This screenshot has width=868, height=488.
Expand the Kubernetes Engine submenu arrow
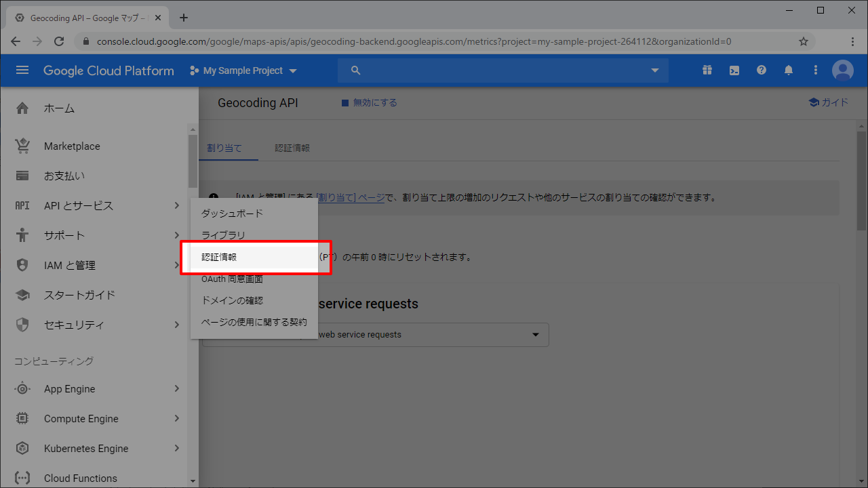176,449
